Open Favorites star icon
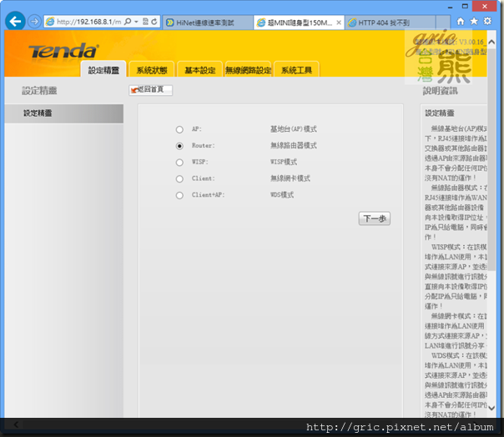This screenshot has width=504, height=437. (474, 21)
